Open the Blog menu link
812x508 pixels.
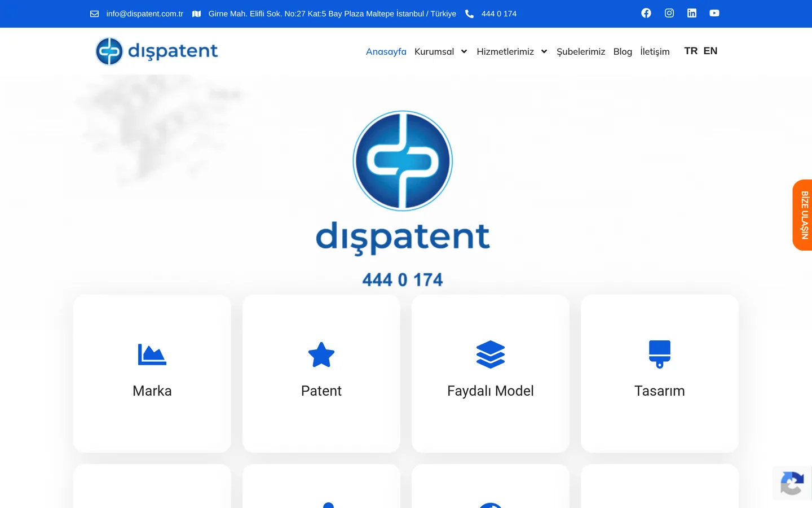click(x=623, y=51)
